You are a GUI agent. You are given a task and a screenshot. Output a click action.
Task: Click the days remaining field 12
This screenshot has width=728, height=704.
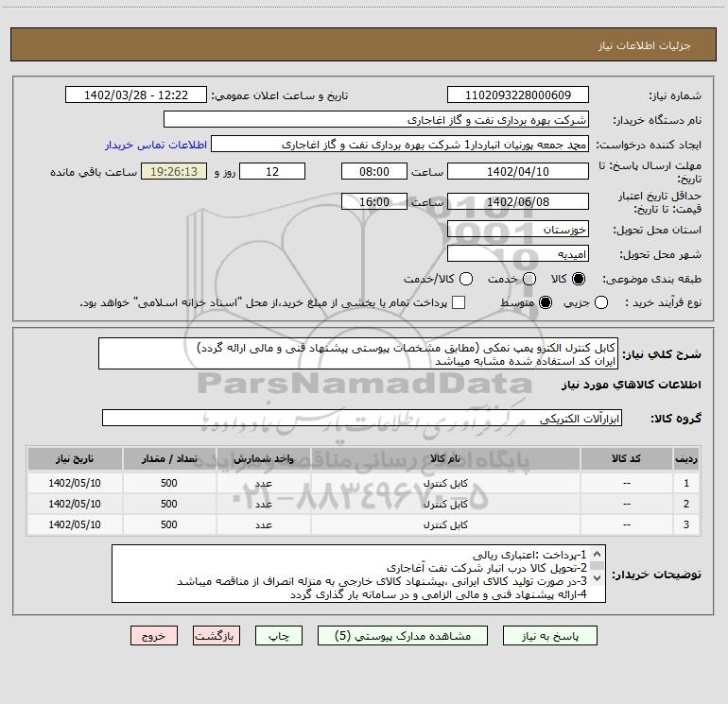(272, 171)
